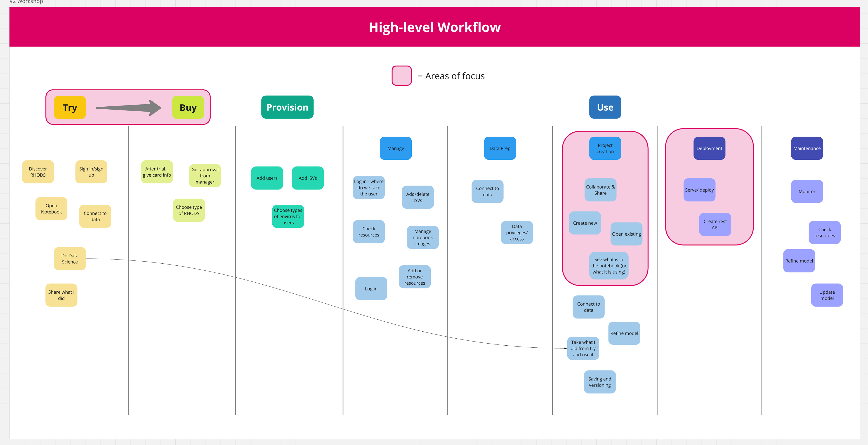Click the Sign in/sign up sticky note
This screenshot has width=868, height=445.
tap(91, 172)
